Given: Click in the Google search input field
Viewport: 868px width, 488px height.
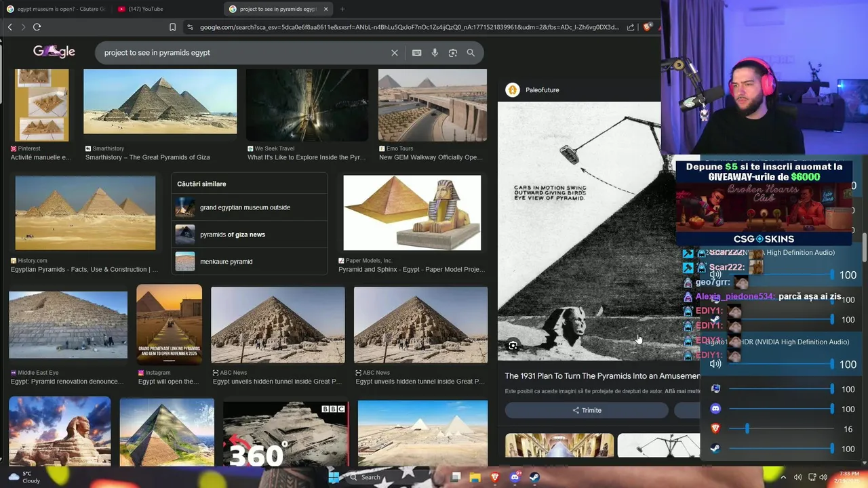Looking at the screenshot, I should click(x=244, y=53).
